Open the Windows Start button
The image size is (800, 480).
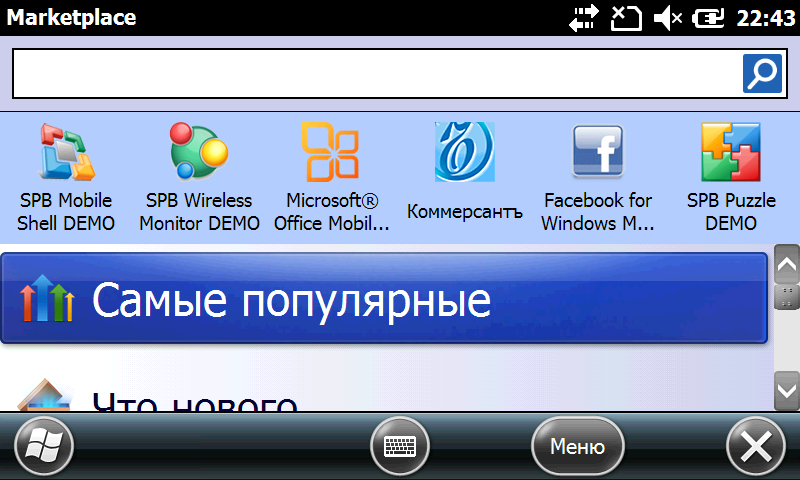coord(44,446)
